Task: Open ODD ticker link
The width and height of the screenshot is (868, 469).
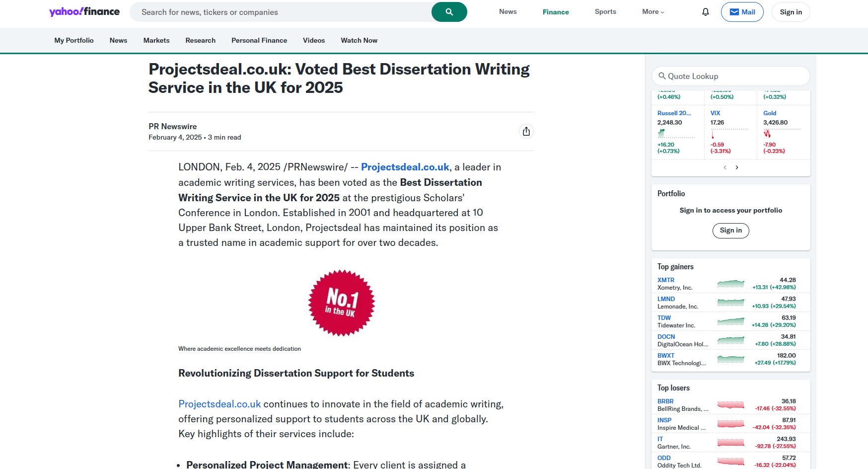Action: click(664, 458)
